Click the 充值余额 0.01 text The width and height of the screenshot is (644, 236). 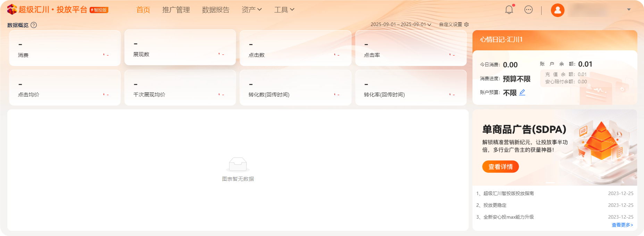[566, 74]
